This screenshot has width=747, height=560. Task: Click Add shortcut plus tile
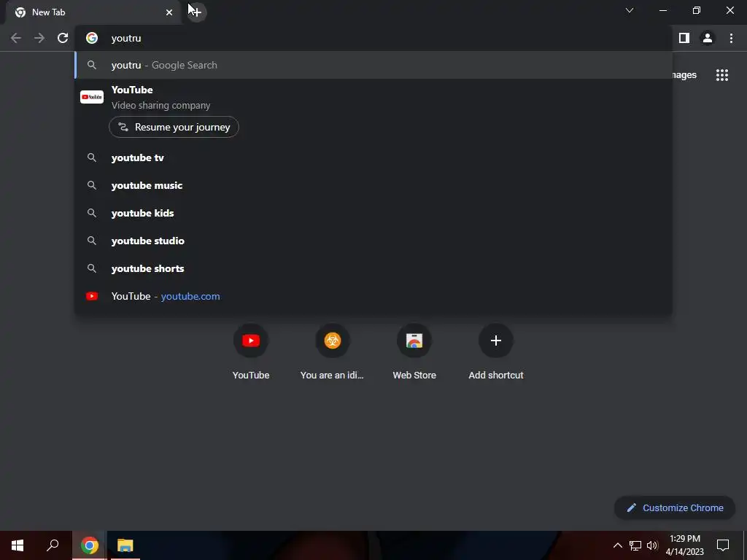pos(496,352)
